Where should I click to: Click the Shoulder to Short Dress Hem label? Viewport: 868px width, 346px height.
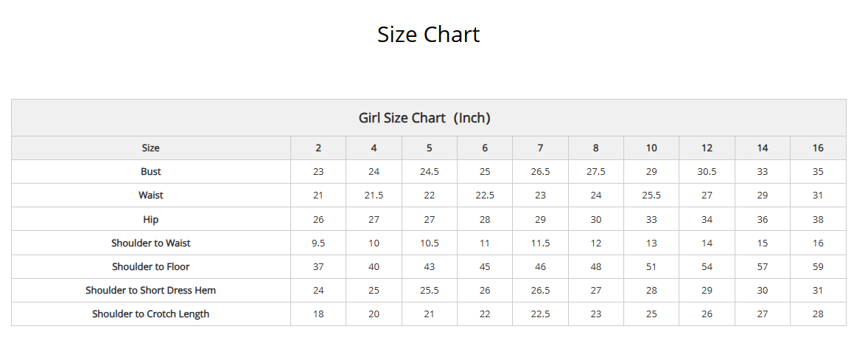[x=150, y=290]
